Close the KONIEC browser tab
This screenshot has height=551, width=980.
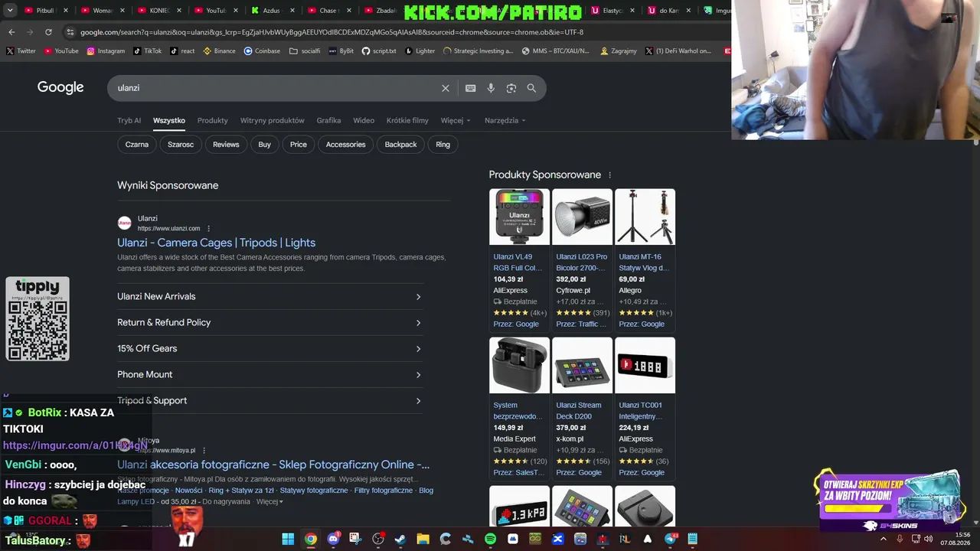coord(179,11)
